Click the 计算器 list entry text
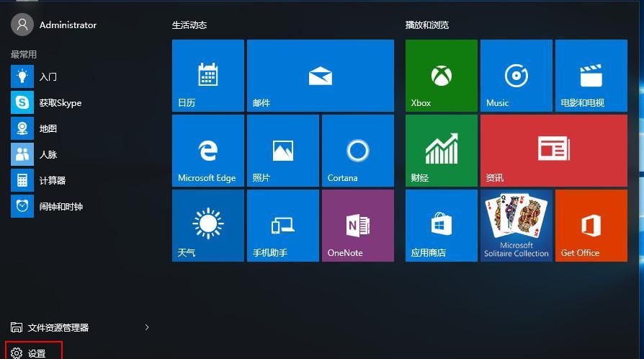644x359 pixels. [53, 180]
